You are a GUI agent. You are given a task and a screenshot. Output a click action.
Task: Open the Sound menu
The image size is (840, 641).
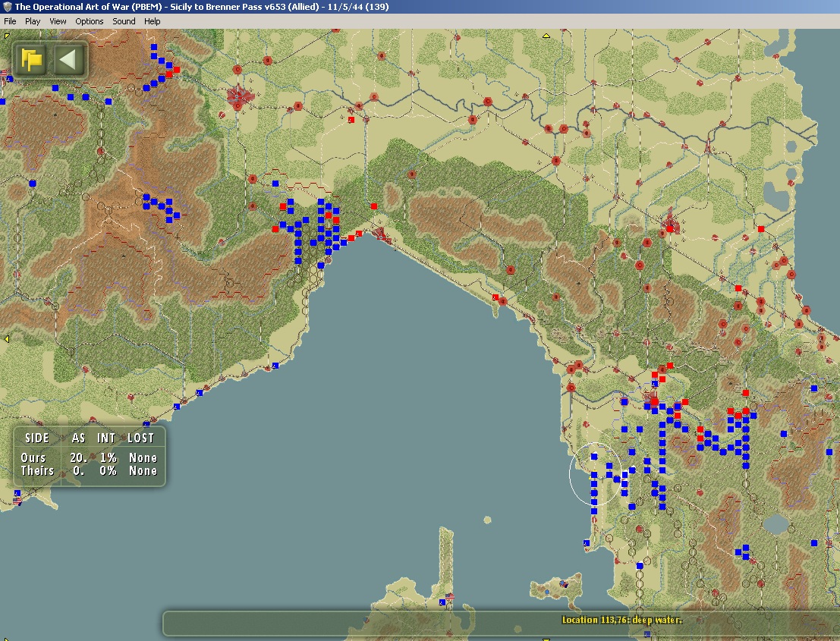124,21
